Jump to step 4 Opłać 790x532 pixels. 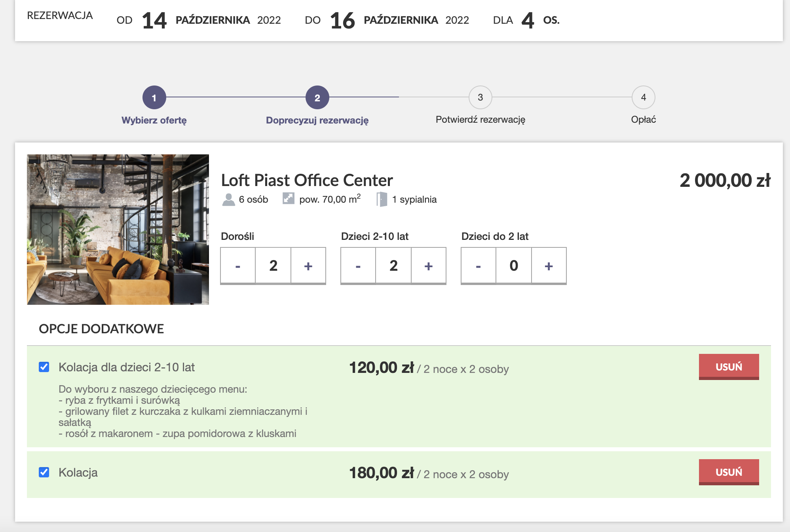coord(643,97)
